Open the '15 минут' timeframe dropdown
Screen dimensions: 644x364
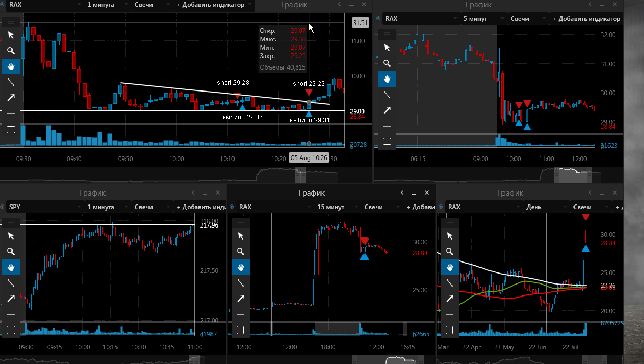[x=335, y=207]
